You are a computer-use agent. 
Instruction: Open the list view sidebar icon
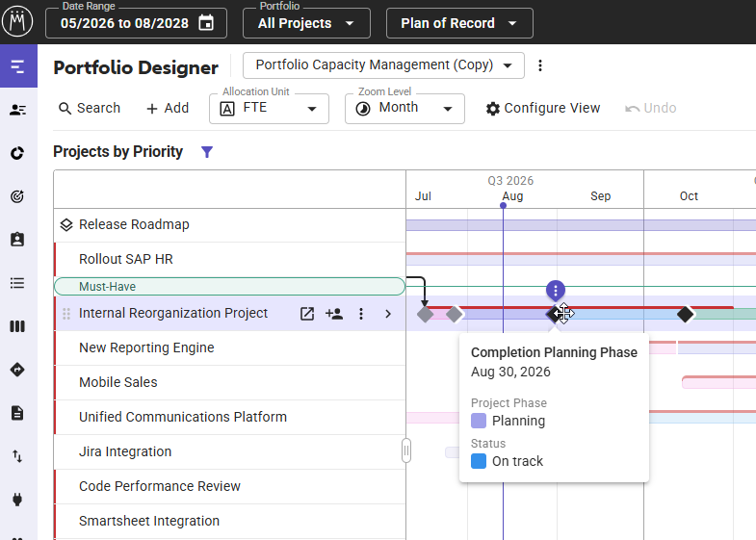click(17, 283)
